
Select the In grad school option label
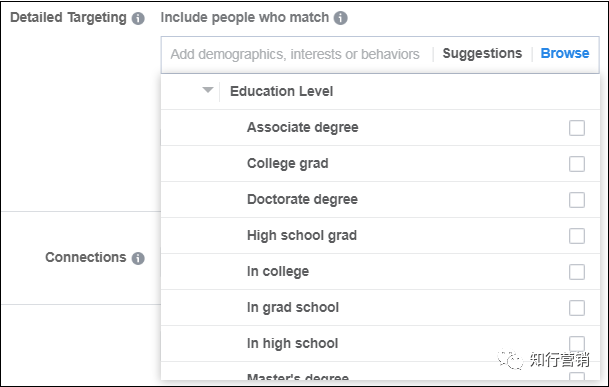coord(293,307)
